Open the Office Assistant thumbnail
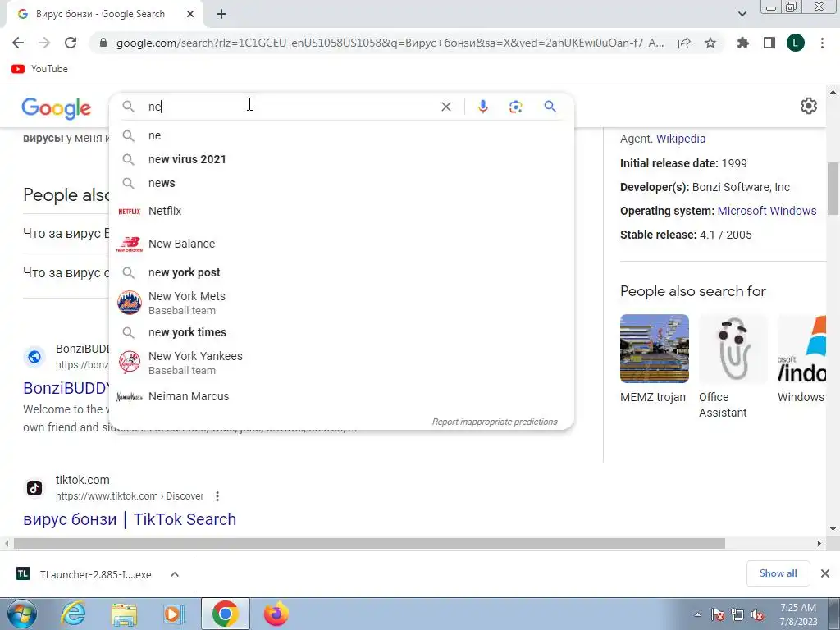Image resolution: width=840 pixels, height=630 pixels. 733,349
